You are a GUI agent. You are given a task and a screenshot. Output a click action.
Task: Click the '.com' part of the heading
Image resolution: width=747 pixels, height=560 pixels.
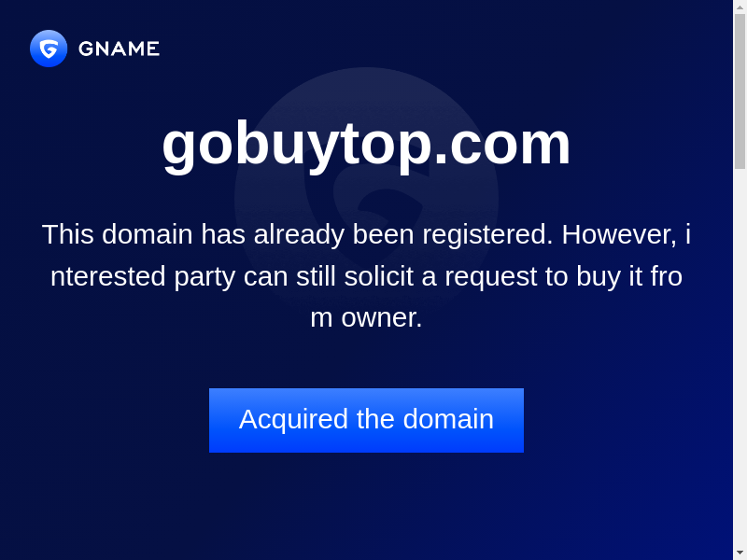502,145
